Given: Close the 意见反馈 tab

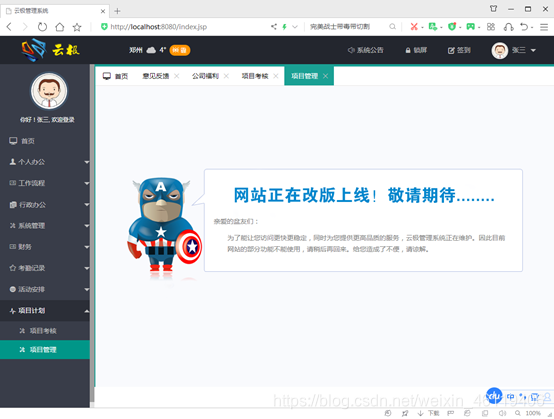Looking at the screenshot, I should [177, 76].
